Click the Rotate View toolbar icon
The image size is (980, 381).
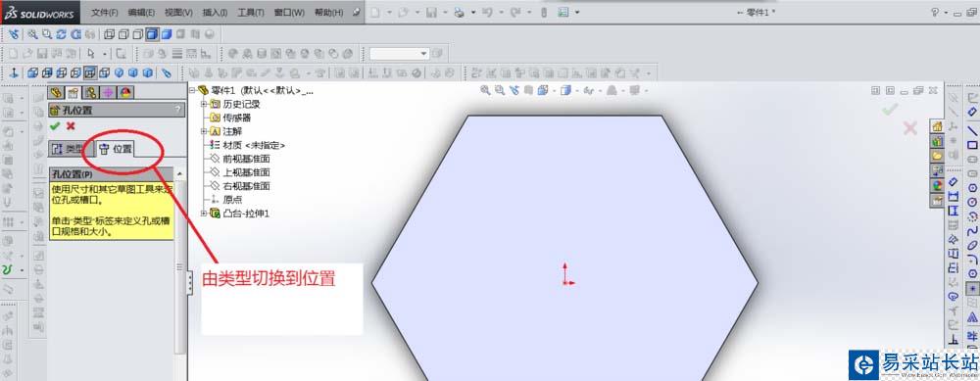[61, 34]
